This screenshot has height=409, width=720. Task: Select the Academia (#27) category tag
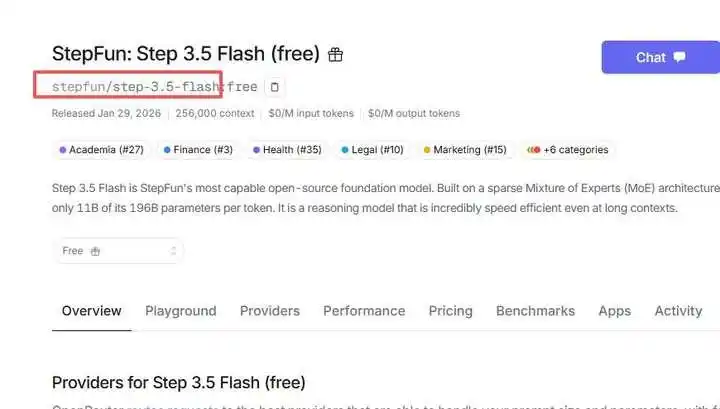102,150
